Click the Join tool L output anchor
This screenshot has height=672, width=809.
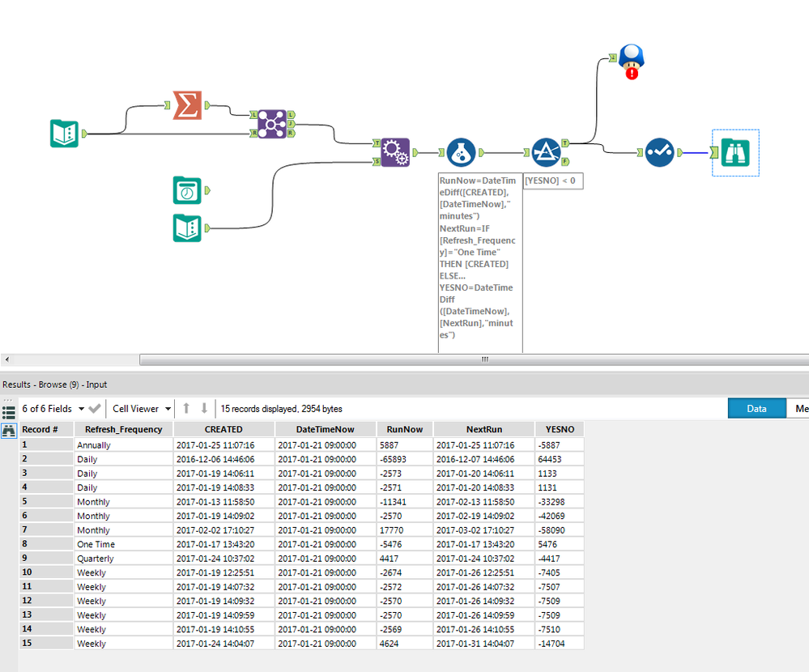tap(291, 114)
